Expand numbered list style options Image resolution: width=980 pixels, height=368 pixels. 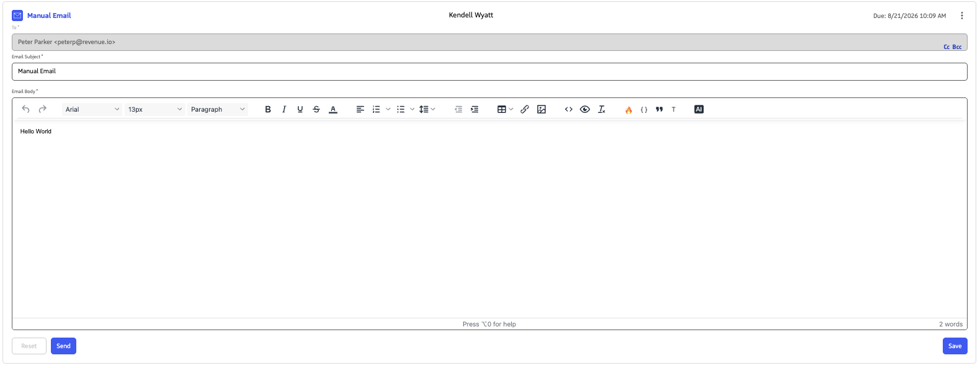pyautogui.click(x=388, y=109)
